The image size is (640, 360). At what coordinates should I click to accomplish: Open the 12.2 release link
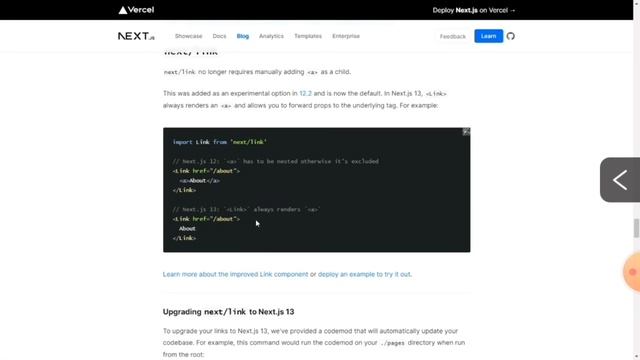[305, 93]
